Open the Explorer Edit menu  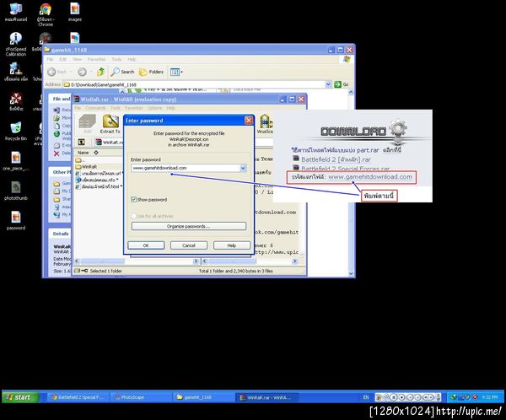point(62,59)
